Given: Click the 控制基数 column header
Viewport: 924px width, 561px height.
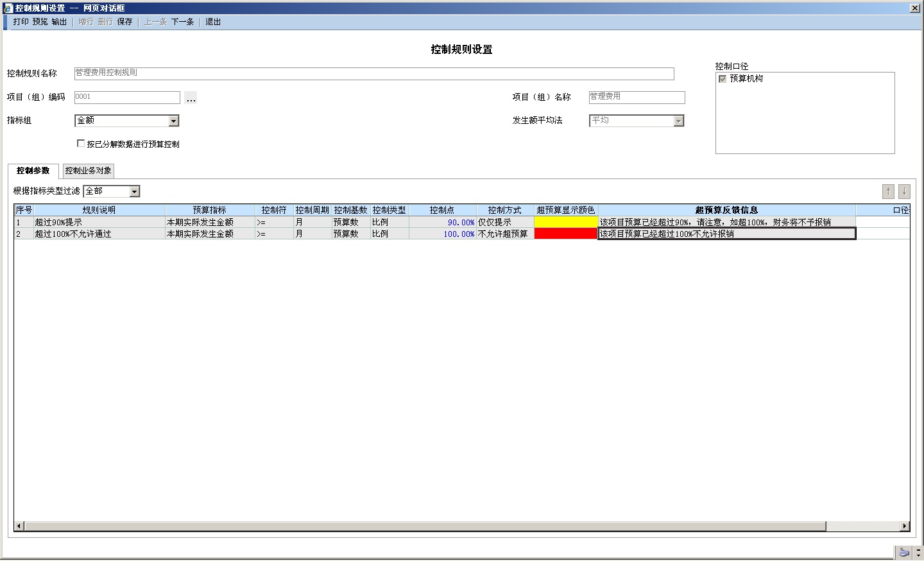Looking at the screenshot, I should (x=351, y=210).
